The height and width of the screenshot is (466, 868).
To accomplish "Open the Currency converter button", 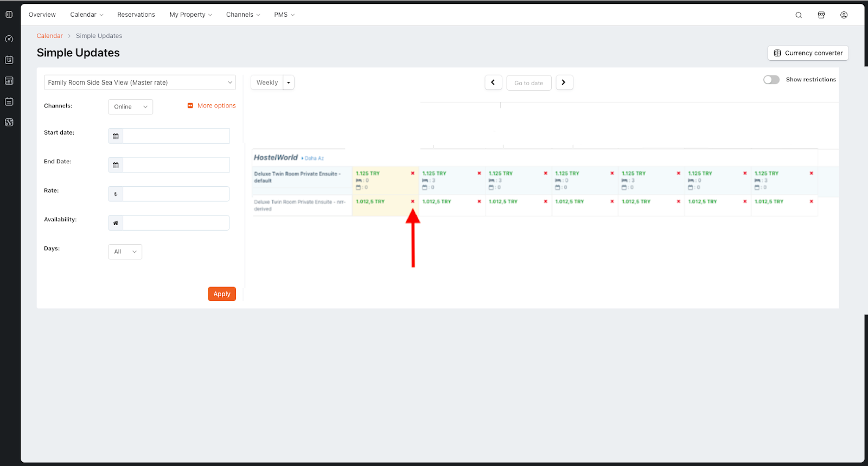I will (808, 53).
